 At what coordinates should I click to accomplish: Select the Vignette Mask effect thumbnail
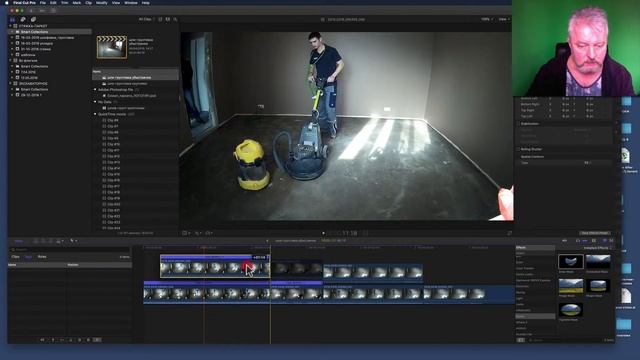pyautogui.click(x=570, y=310)
